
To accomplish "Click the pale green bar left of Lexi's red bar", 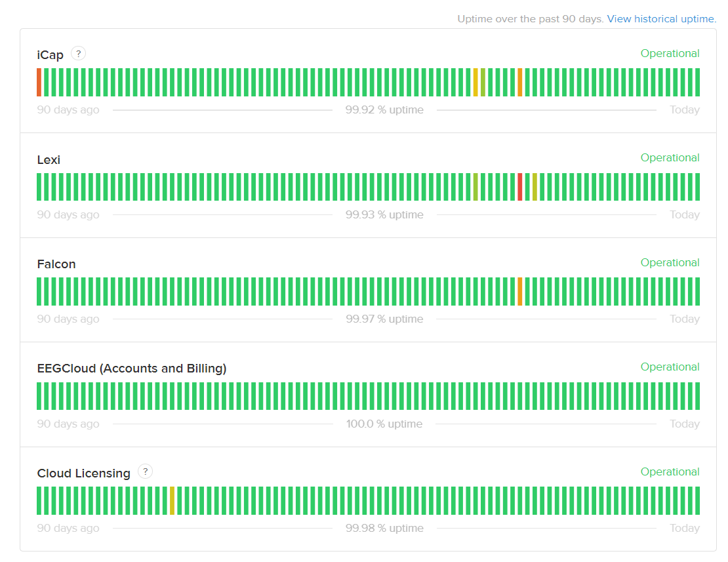I will (475, 187).
